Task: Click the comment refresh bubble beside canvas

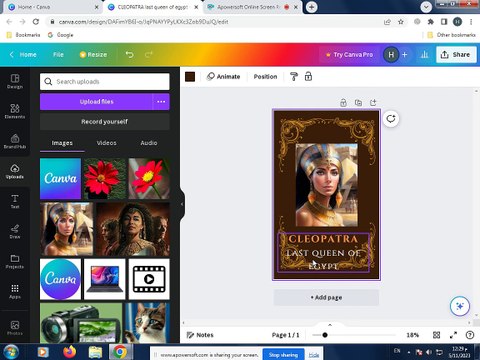Action: (x=391, y=119)
